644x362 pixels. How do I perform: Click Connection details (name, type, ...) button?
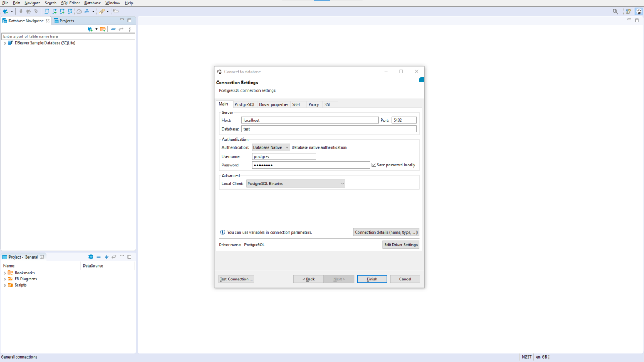(386, 232)
